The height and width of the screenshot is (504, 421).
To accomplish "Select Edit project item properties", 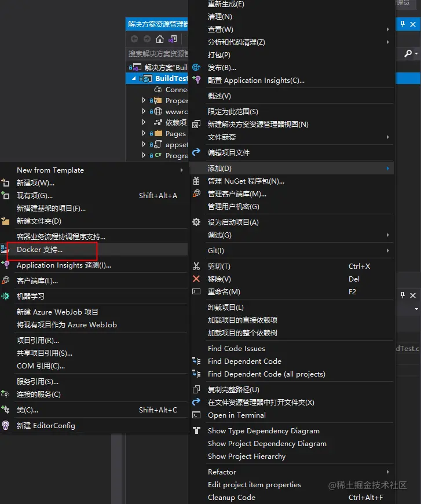I will click(x=291, y=485).
